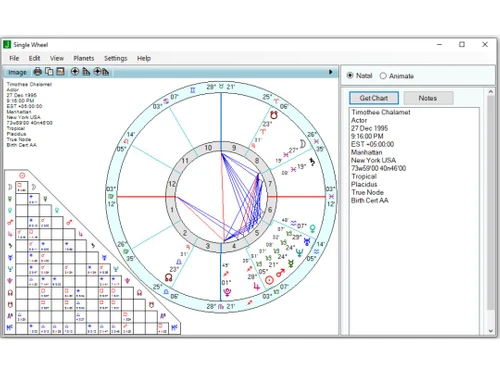Click the Neptune row label in the aspect grid
Viewport: 500px width, 375px height.
click(10, 269)
